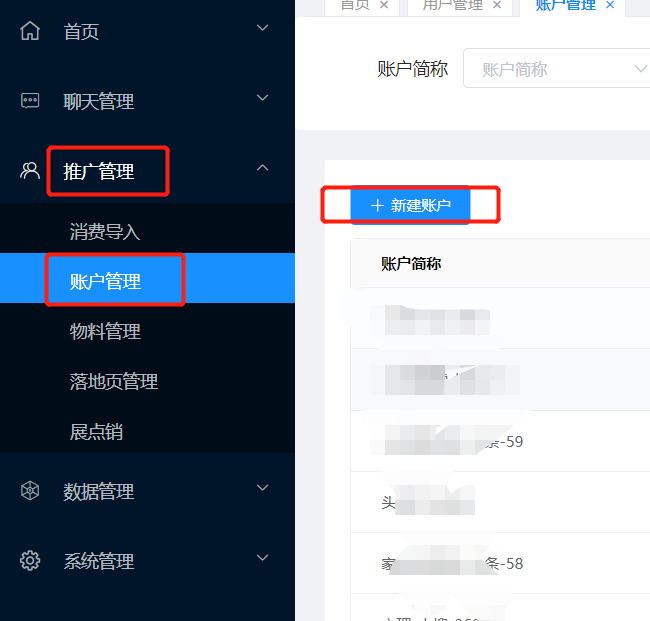Click the chat bubble icon for 聊天管理
This screenshot has height=621, width=650.
(x=30, y=100)
